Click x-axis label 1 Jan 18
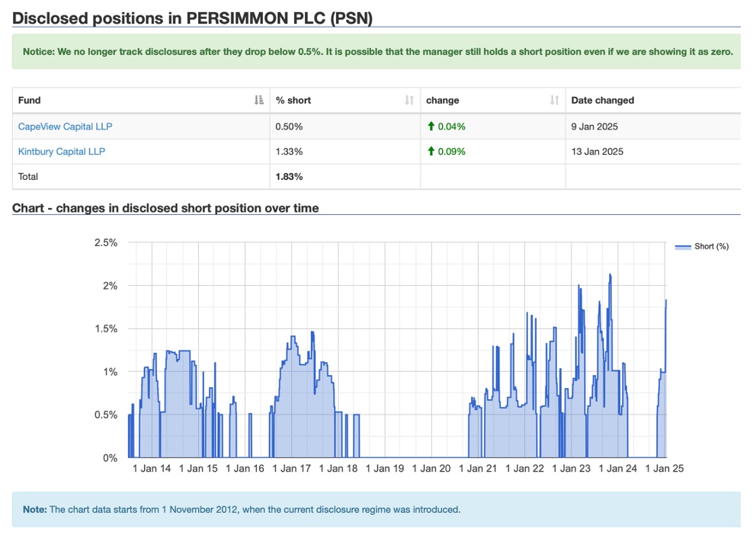Image resolution: width=756 pixels, height=538 pixels. (338, 468)
